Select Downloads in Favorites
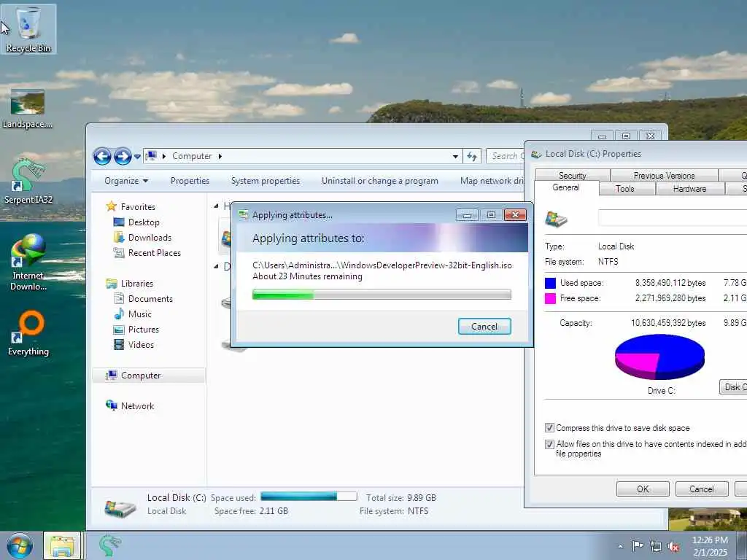 pos(150,238)
